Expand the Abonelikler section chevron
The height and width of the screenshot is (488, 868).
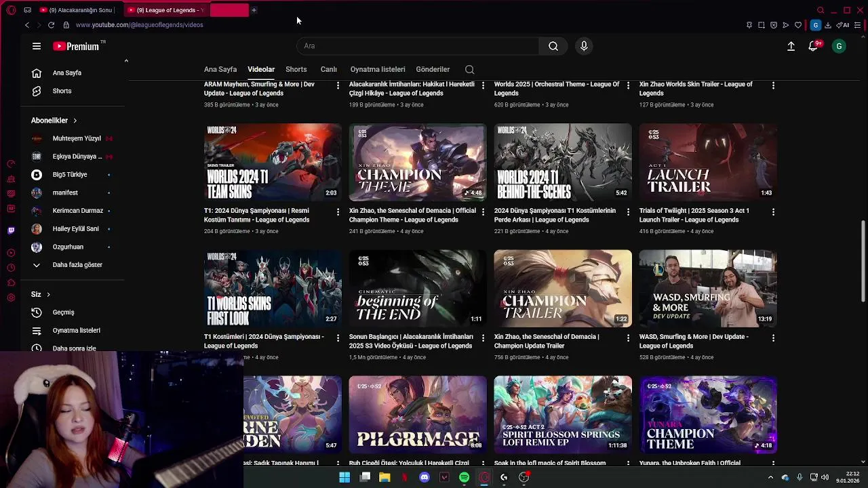(x=75, y=121)
